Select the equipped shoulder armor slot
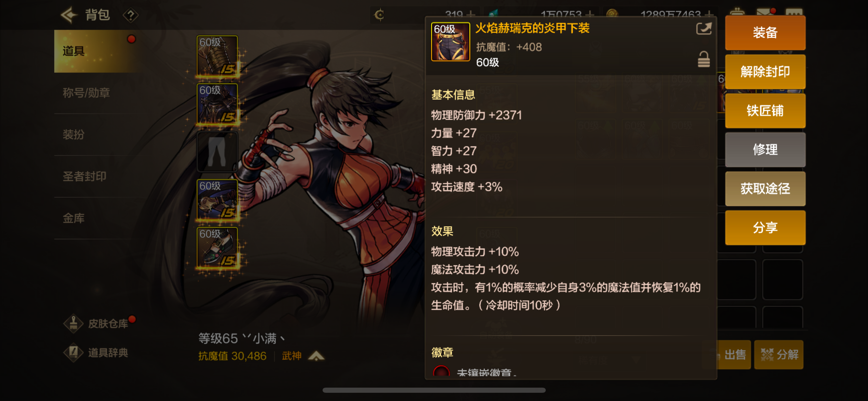 [217, 56]
